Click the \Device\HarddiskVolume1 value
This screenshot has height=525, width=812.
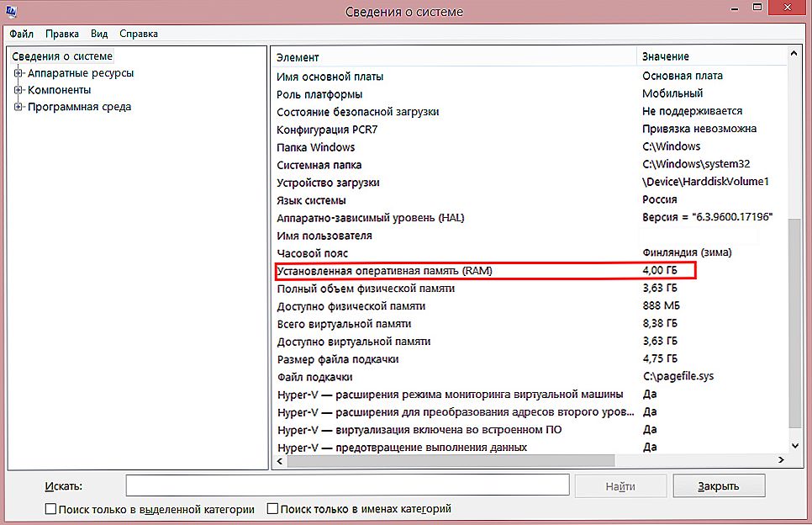point(705,182)
